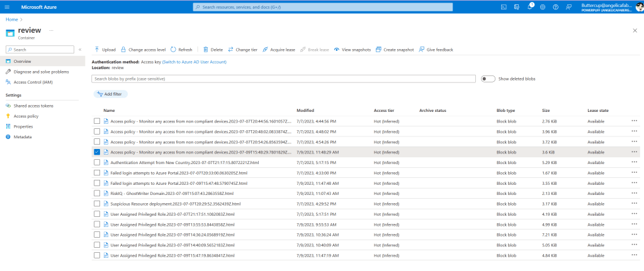The image size is (644, 271).
Task: Toggle Show deleted blobs switch
Action: click(x=488, y=79)
